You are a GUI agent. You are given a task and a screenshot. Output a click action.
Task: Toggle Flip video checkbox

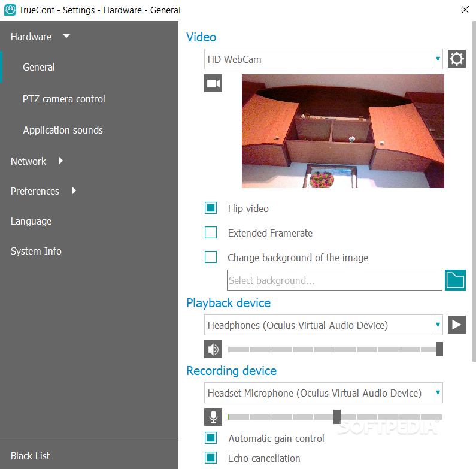coord(211,208)
